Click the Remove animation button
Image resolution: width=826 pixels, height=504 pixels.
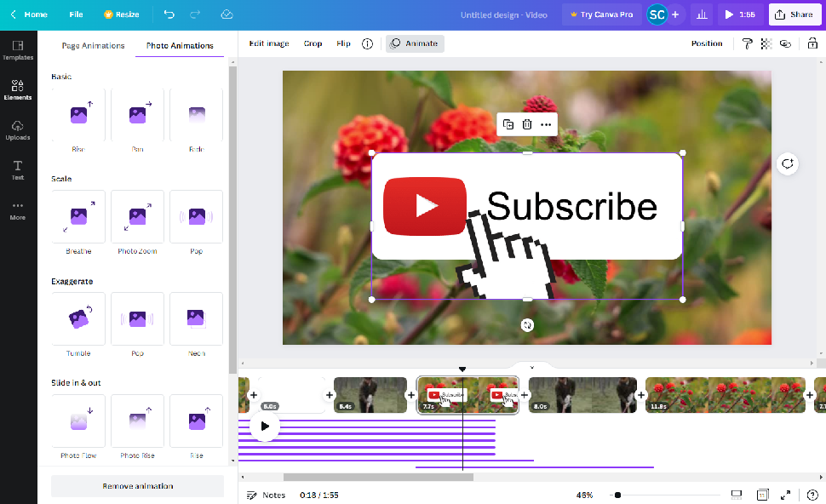(137, 486)
